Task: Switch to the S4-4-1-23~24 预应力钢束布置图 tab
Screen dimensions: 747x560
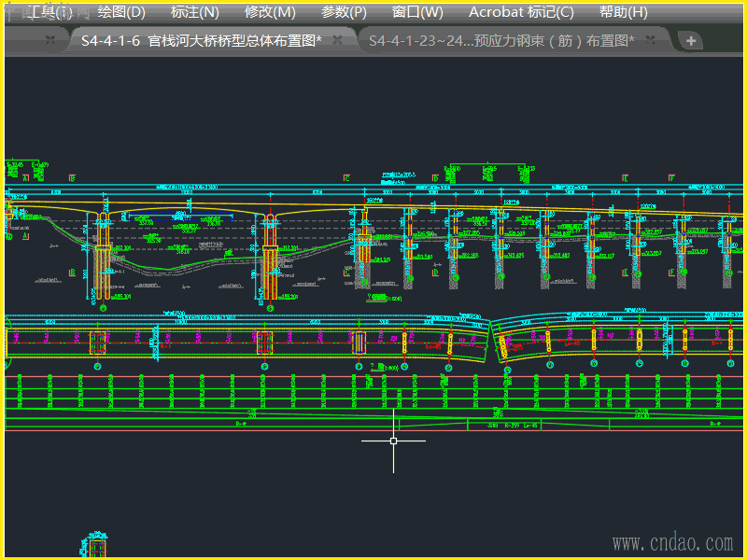Action: pos(501,41)
